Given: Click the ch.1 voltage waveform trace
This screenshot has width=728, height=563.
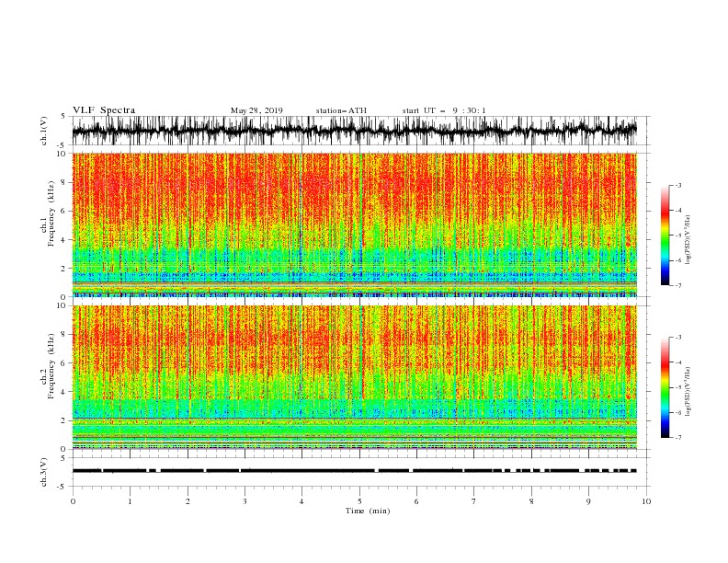Looking at the screenshot, I should coord(354,131).
